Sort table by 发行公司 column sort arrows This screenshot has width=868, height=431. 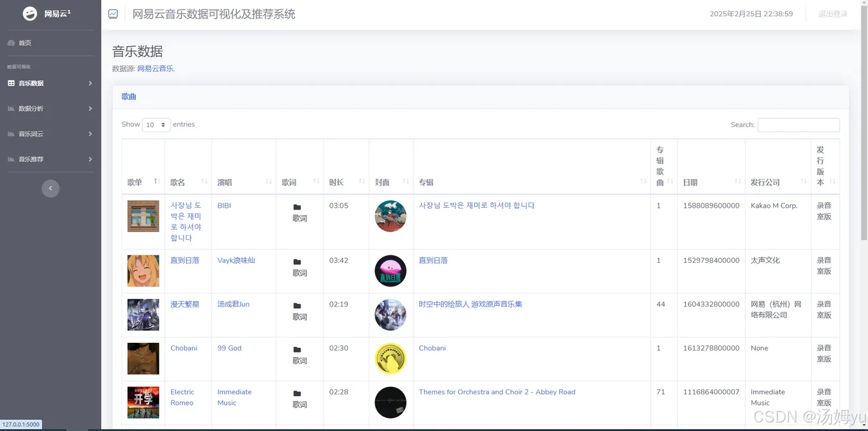(804, 181)
